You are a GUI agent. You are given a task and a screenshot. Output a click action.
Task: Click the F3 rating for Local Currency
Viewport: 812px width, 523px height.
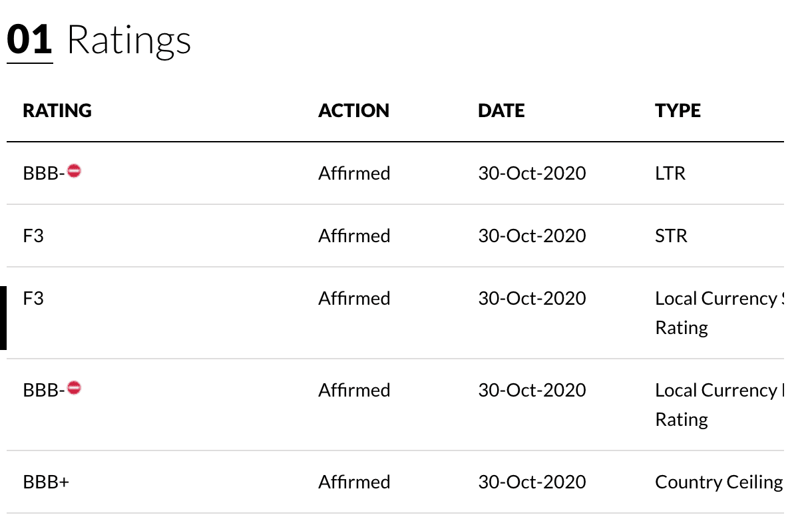33,299
